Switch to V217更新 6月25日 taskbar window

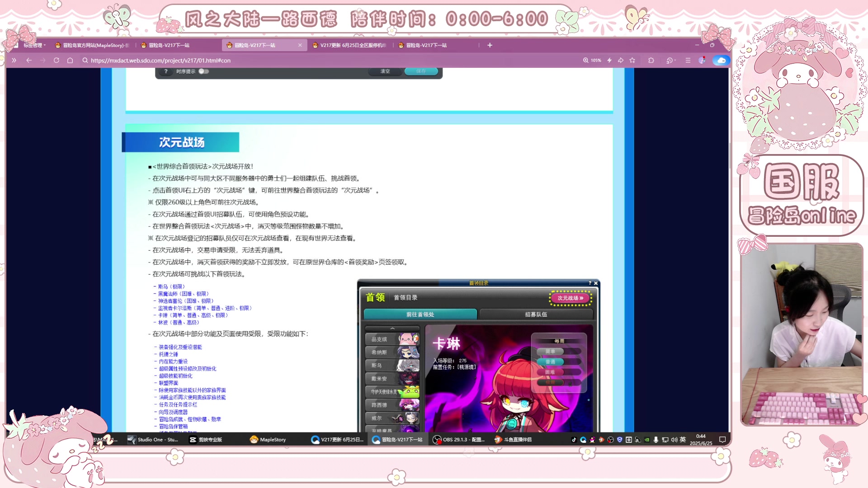(338, 440)
